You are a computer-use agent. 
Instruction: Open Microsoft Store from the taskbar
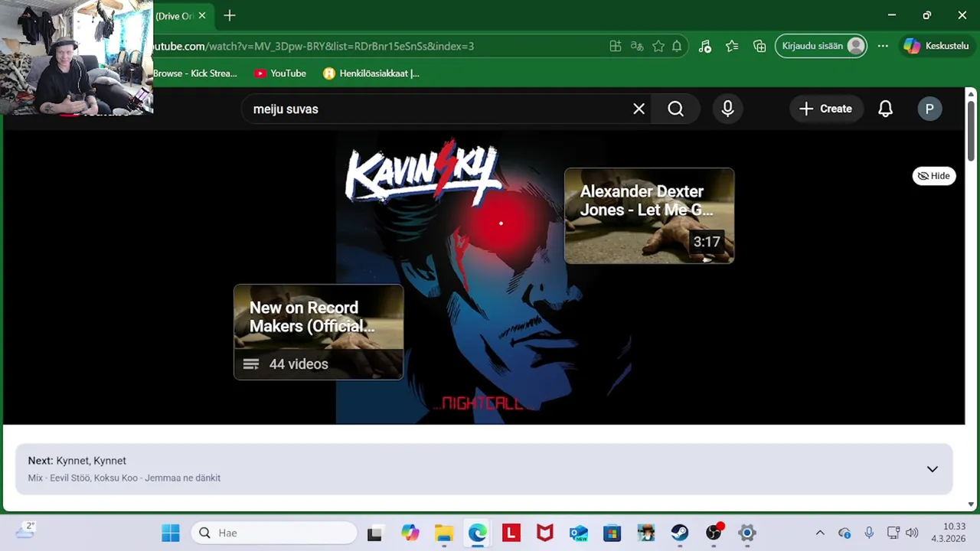pyautogui.click(x=612, y=533)
